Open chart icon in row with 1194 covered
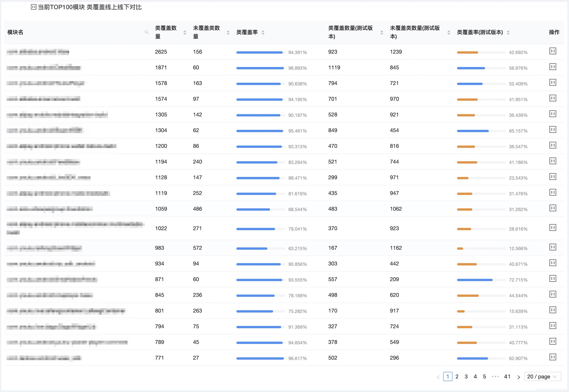The image size is (569, 392). coord(553,161)
